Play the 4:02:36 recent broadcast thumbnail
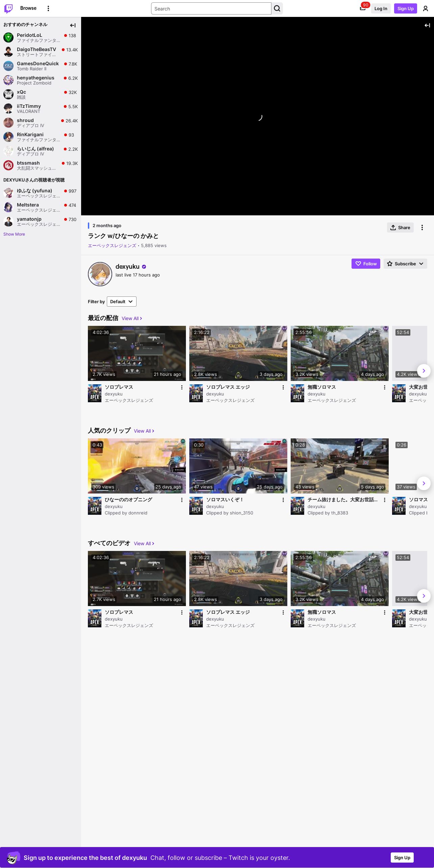The width and height of the screenshot is (434, 868). pos(137,353)
